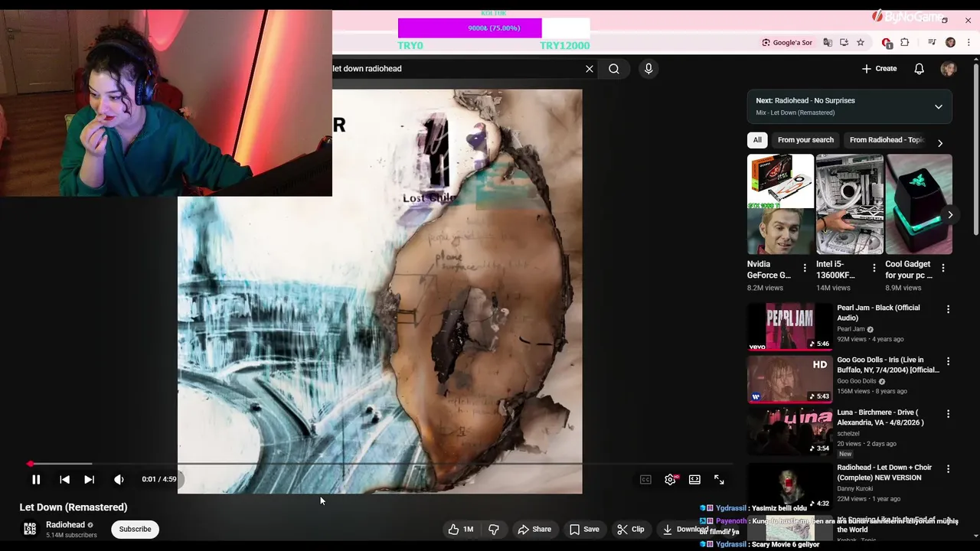This screenshot has height=551, width=980.
Task: Open the Radiohead - Let Down + Choir video
Action: tap(790, 486)
